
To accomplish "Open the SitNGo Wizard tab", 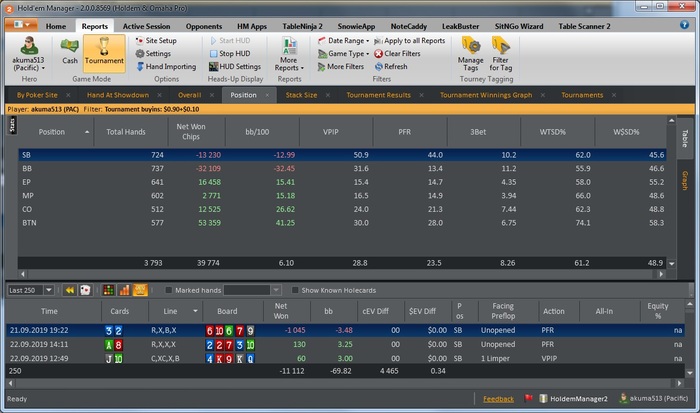I will [519, 26].
